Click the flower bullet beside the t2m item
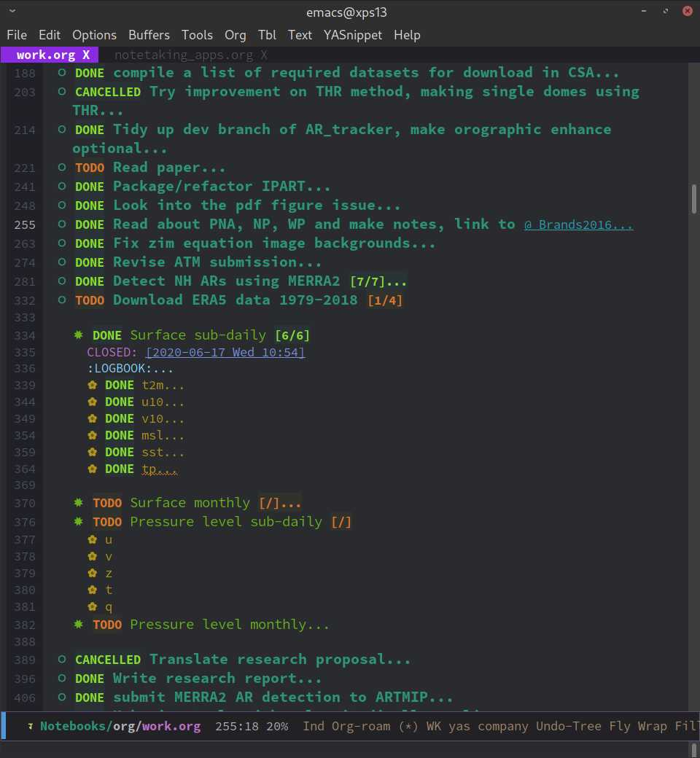 point(91,385)
